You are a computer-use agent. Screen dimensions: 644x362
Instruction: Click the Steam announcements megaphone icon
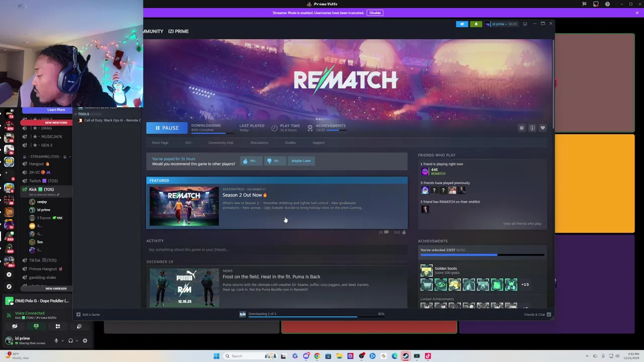click(x=462, y=24)
